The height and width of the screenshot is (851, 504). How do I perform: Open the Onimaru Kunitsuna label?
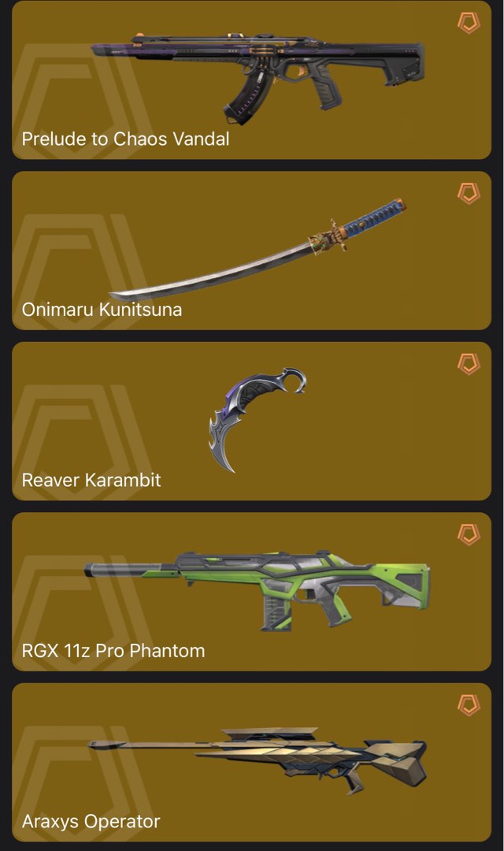tap(102, 310)
